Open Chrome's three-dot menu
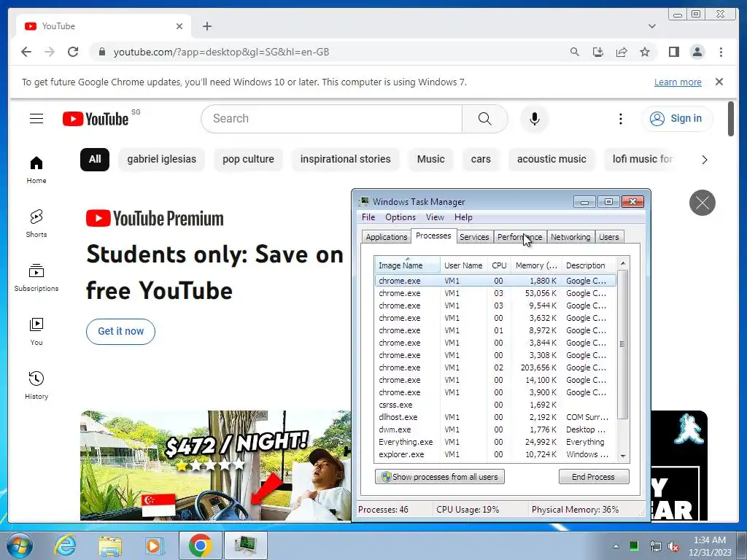The image size is (747, 560). (721, 52)
